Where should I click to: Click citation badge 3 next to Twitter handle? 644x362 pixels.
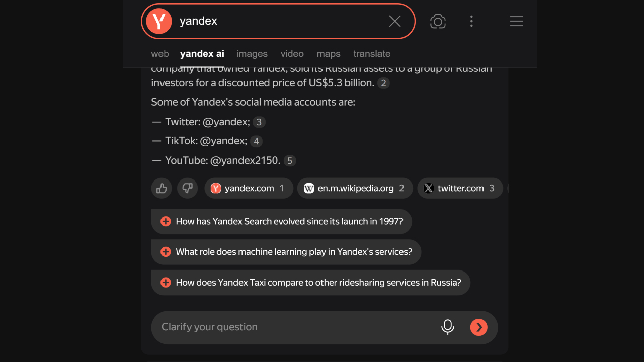[x=259, y=122]
